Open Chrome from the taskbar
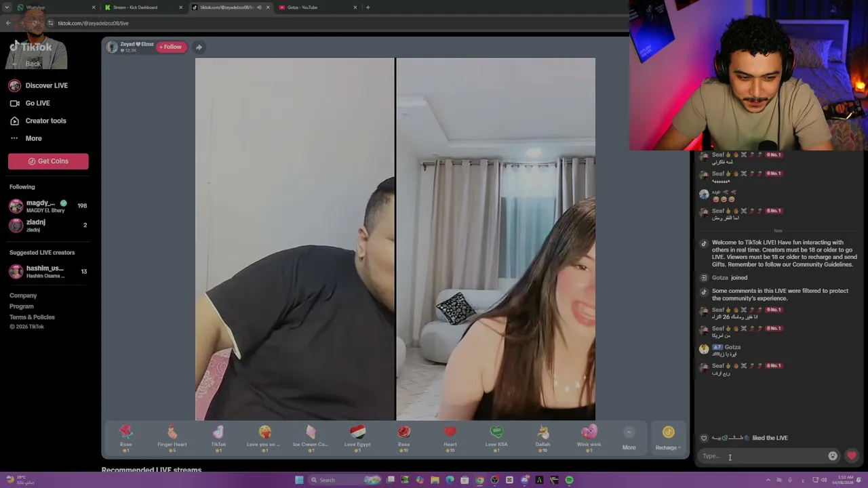This screenshot has width=868, height=488. (479, 480)
